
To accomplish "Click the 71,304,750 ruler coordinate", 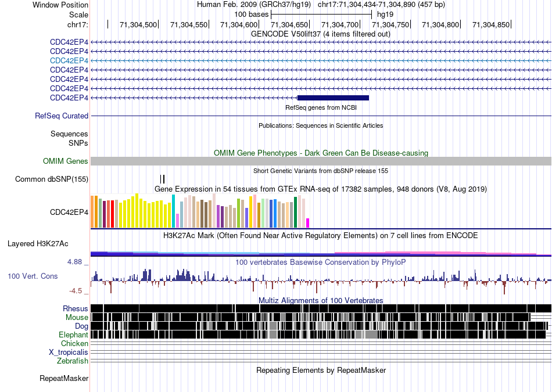I will pos(390,24).
